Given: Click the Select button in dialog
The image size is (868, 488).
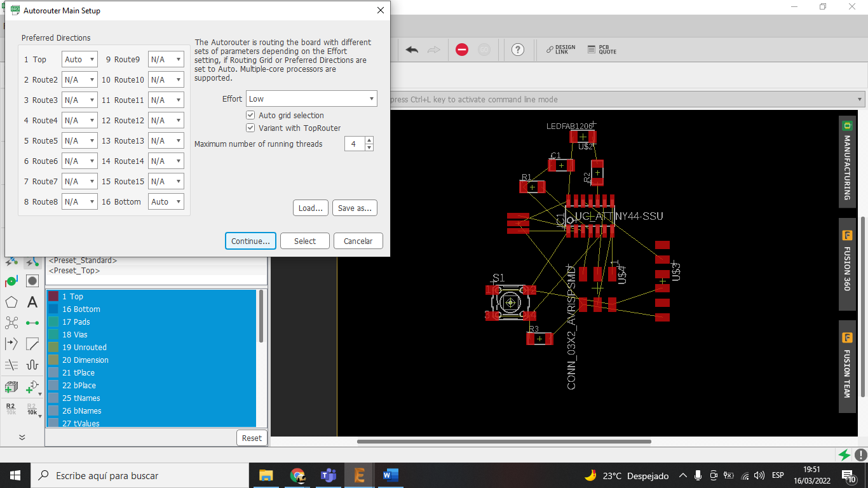Looking at the screenshot, I should tap(305, 241).
